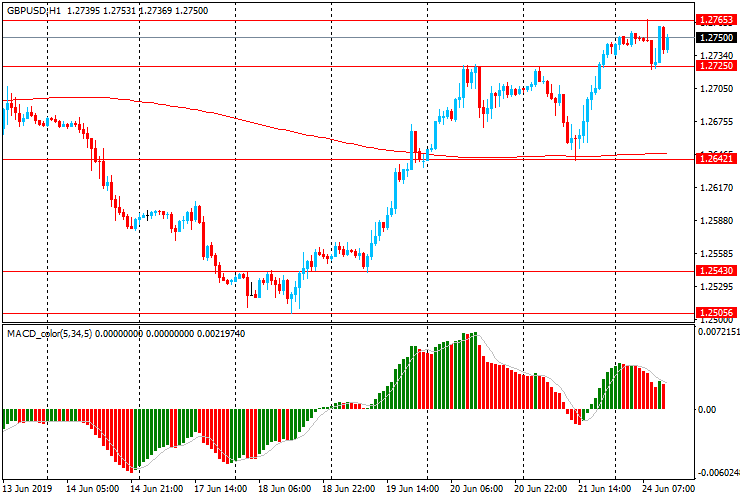This screenshot has width=740, height=500.
Task: Select the current price label 1.27500
Action: coord(716,37)
